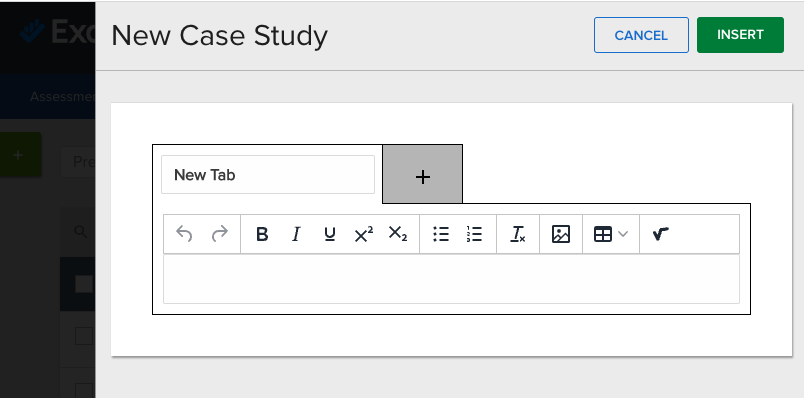Tick the checkbox in the dark header row
804x398 pixels.
84,284
